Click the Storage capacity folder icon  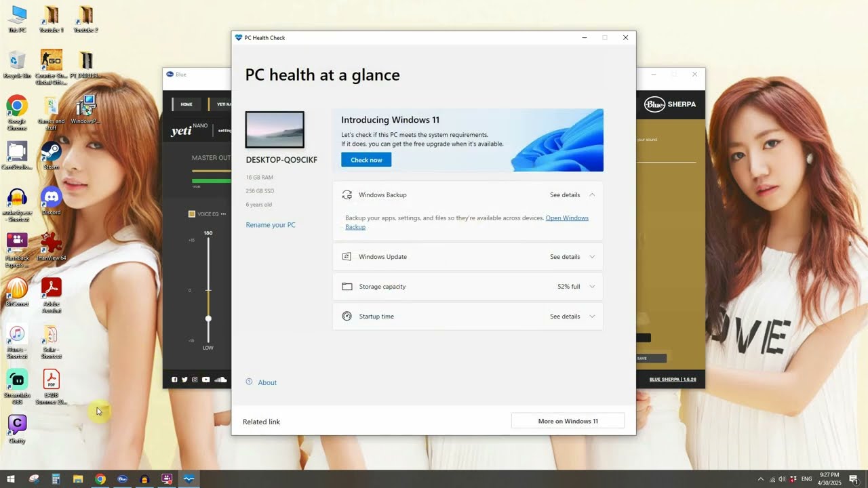point(347,287)
